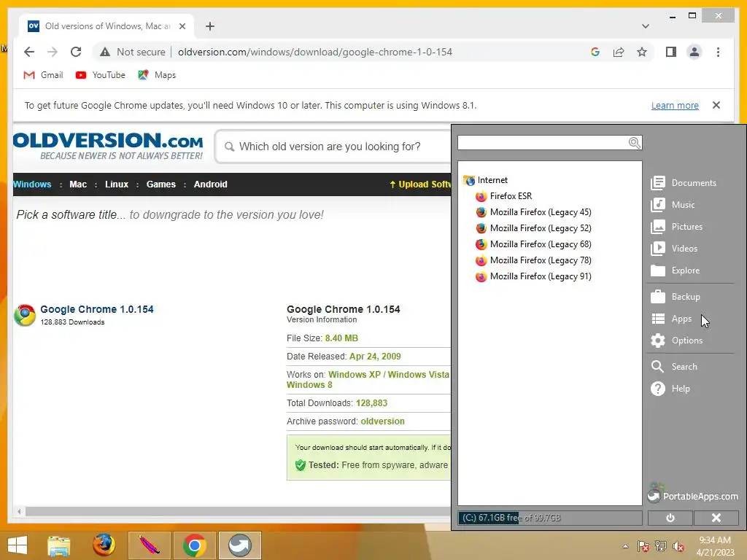
Task: Open the YouTube bookmark
Action: (x=100, y=75)
